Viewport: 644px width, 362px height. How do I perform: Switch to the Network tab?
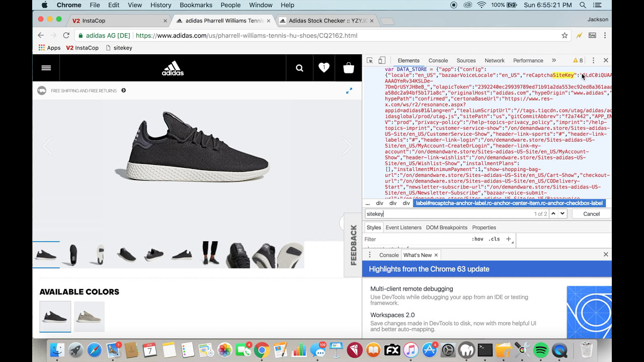(495, 60)
